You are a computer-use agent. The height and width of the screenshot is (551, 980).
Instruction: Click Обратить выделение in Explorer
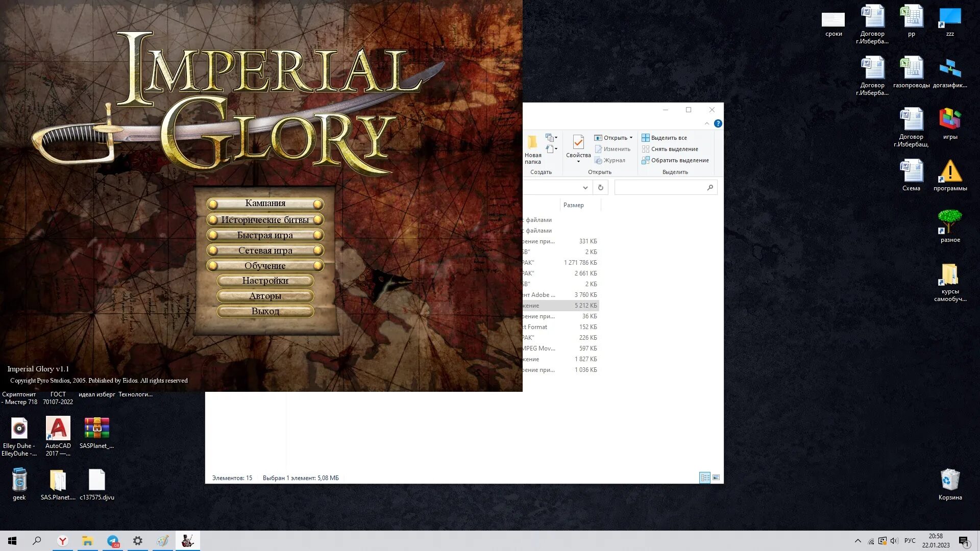tap(675, 160)
